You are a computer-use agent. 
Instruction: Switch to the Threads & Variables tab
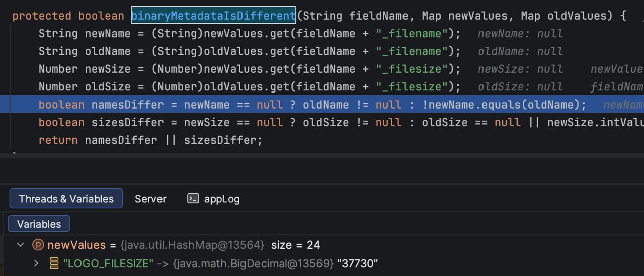66,199
